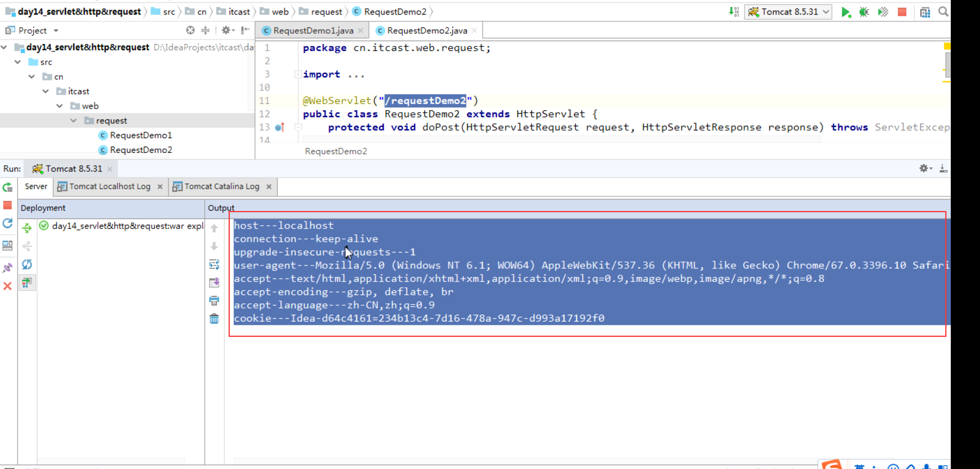Click the scroll-from-source target icon

point(190,30)
